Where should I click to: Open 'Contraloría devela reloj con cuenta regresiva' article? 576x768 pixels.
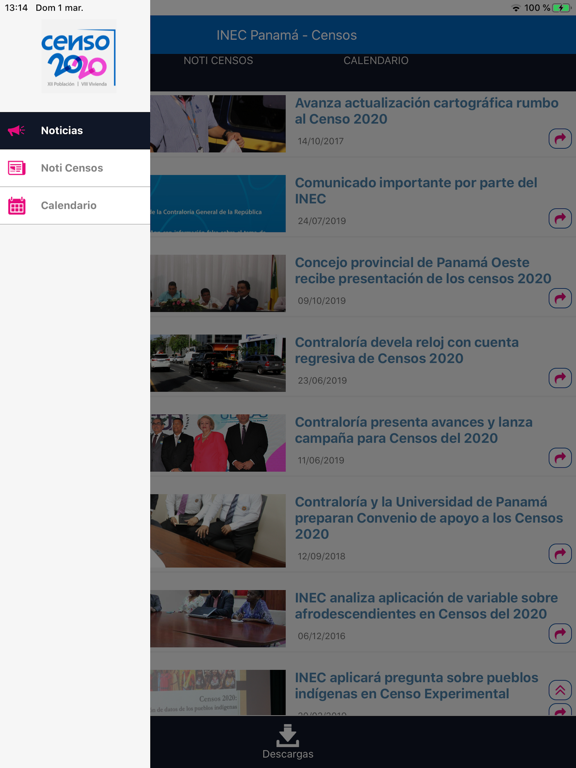point(407,350)
